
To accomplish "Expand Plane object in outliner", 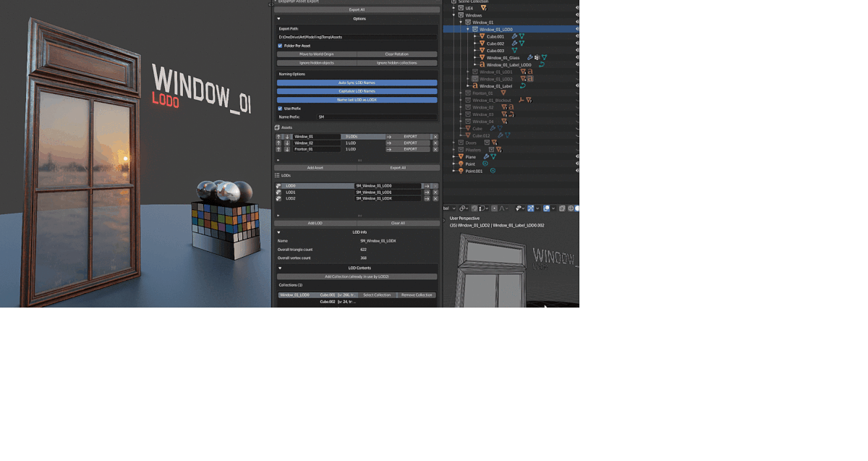I will (x=454, y=156).
